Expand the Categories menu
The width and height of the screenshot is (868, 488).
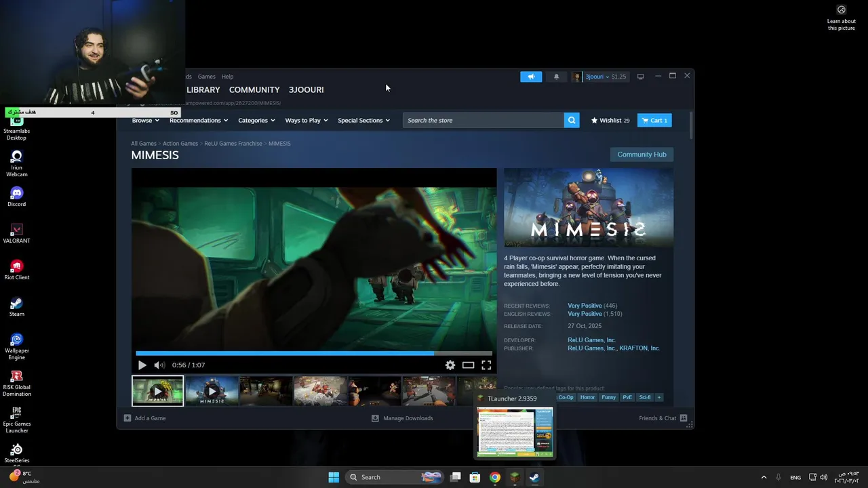[256, 120]
